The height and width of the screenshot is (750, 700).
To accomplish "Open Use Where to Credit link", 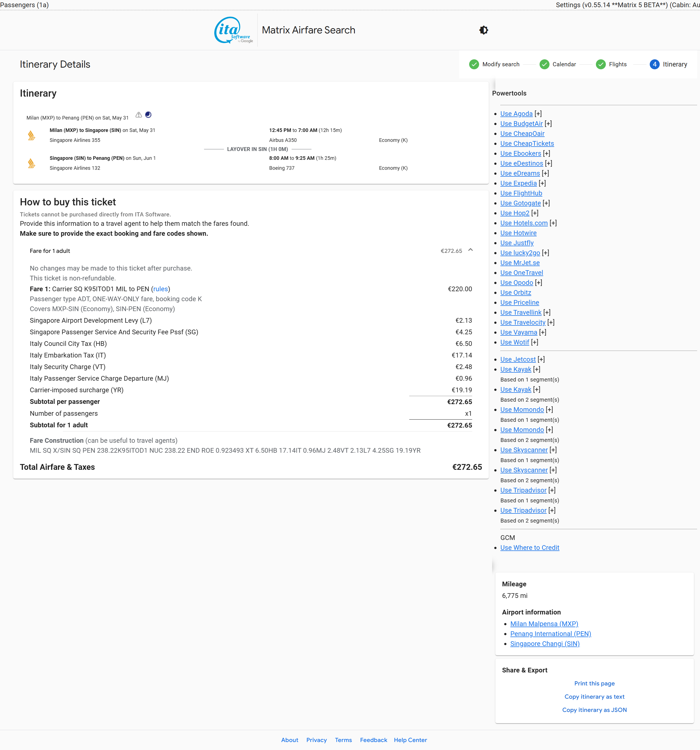I will [529, 548].
